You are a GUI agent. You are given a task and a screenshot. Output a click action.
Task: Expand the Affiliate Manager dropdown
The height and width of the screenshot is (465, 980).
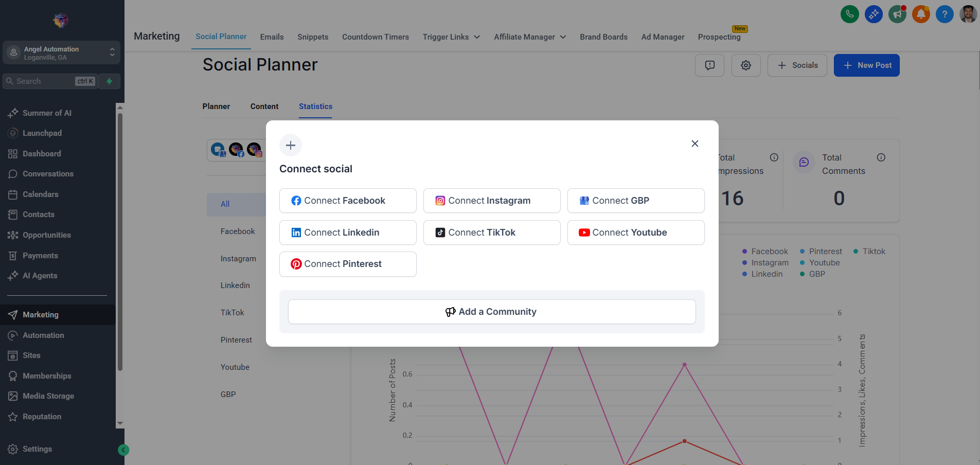[529, 37]
